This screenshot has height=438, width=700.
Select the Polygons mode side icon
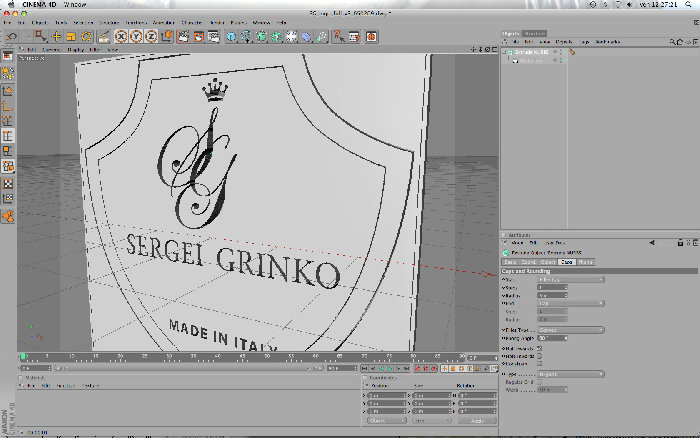coord(8,151)
